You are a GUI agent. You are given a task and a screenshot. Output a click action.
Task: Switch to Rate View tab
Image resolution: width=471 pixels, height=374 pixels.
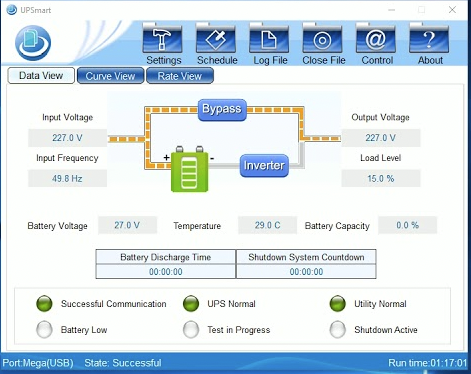[x=180, y=76]
